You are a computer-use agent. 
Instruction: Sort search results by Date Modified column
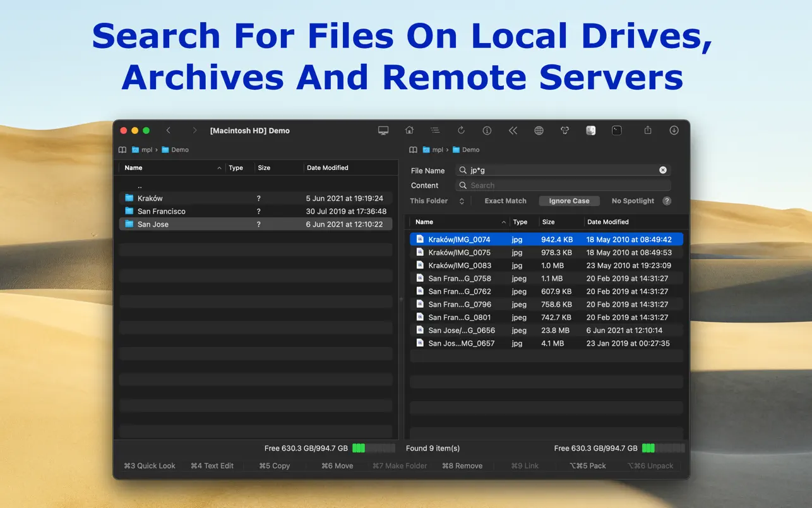coord(607,222)
